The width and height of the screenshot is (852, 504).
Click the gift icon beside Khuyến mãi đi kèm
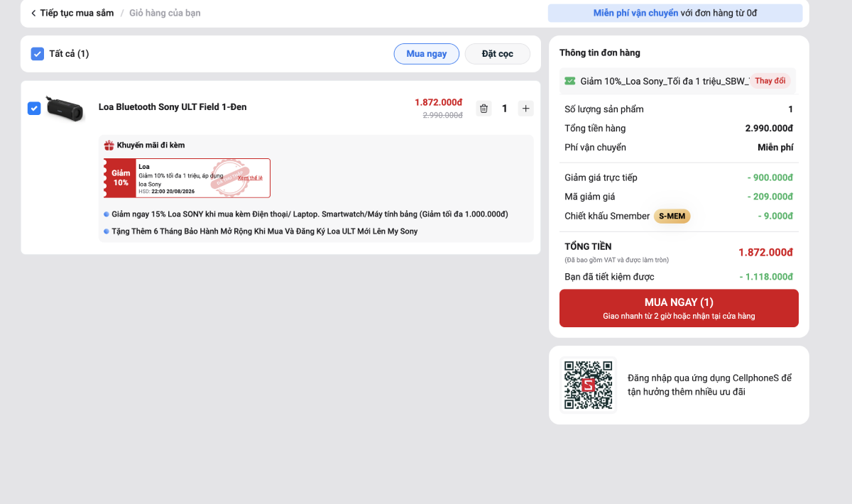tap(109, 146)
